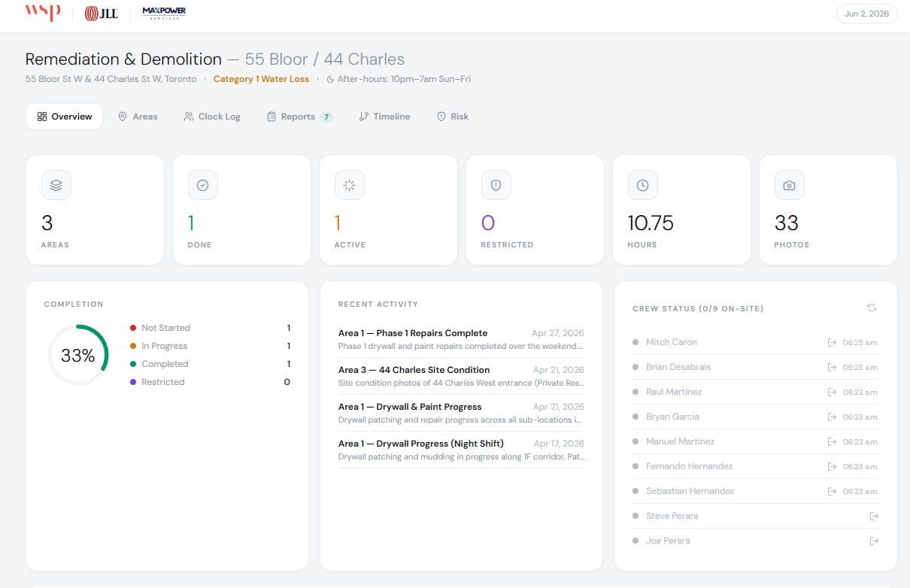Click Raul Martinez's clock-out icon
Screen dimensions: 910x588
(832, 392)
